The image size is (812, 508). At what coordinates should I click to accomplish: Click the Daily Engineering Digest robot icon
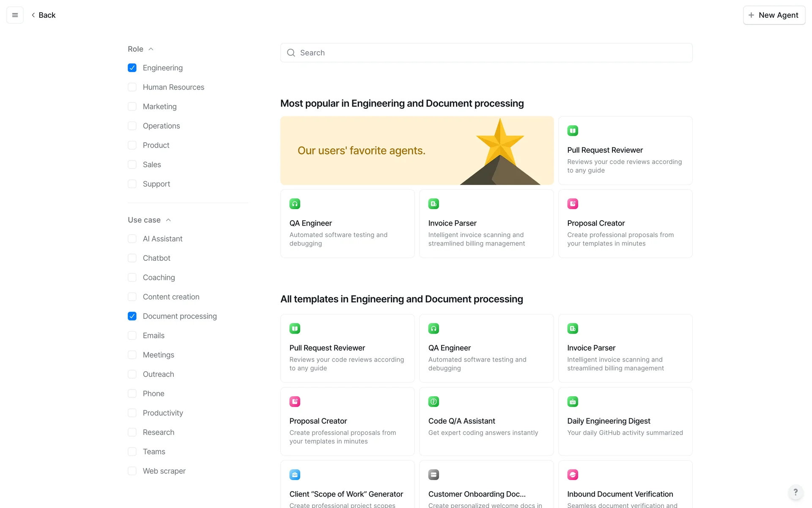[x=572, y=401]
